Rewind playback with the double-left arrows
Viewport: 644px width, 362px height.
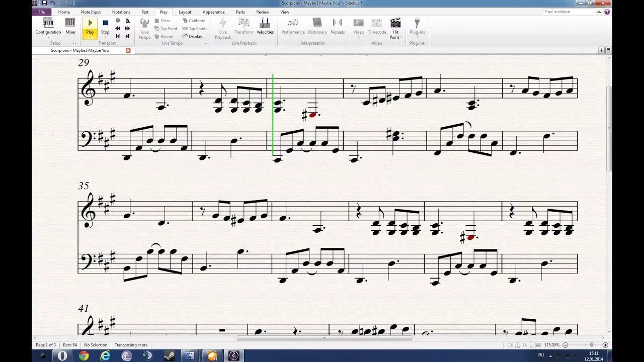pyautogui.click(x=118, y=29)
